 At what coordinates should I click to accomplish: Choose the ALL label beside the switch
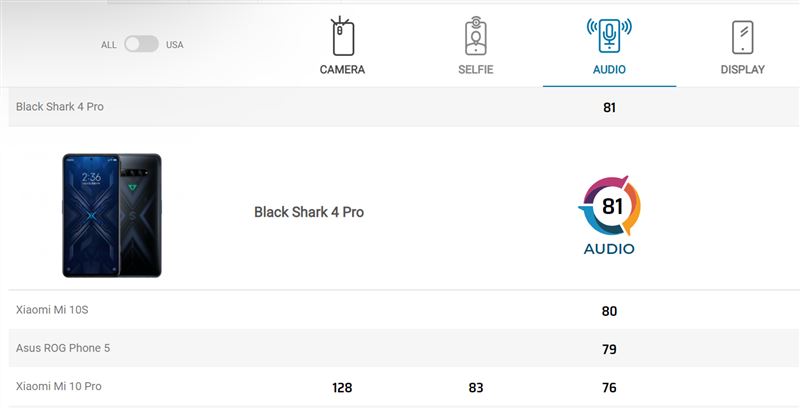109,45
